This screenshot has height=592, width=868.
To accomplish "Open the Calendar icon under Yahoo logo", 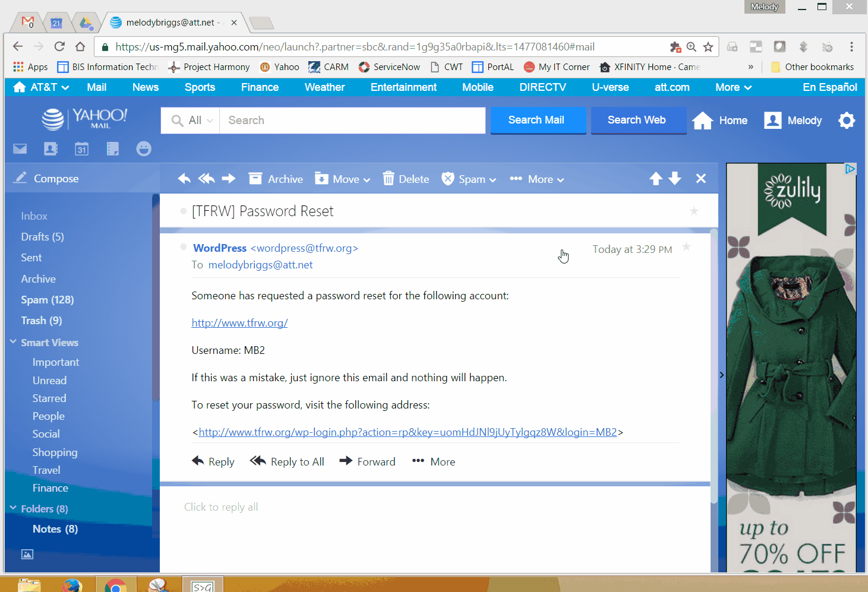I will [82, 148].
